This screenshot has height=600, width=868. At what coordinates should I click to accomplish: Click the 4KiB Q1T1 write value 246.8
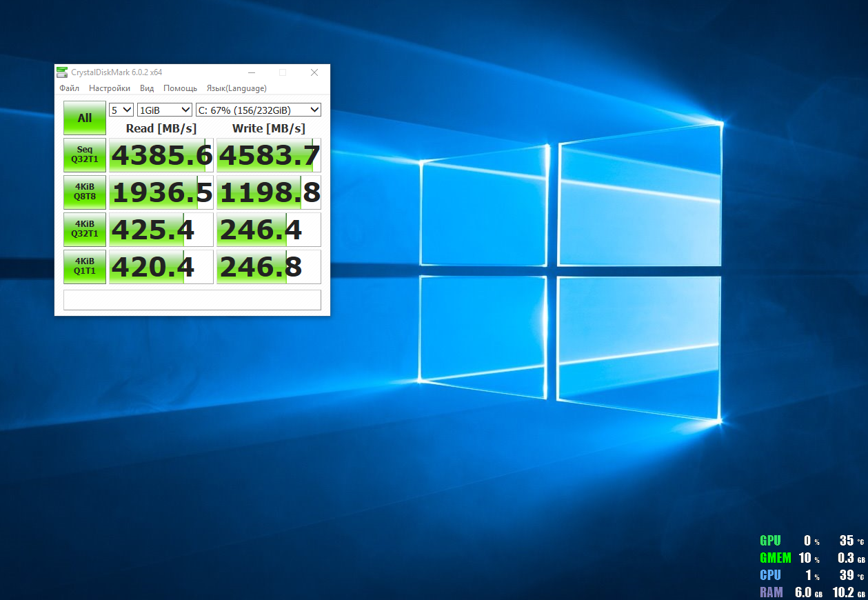pos(269,267)
